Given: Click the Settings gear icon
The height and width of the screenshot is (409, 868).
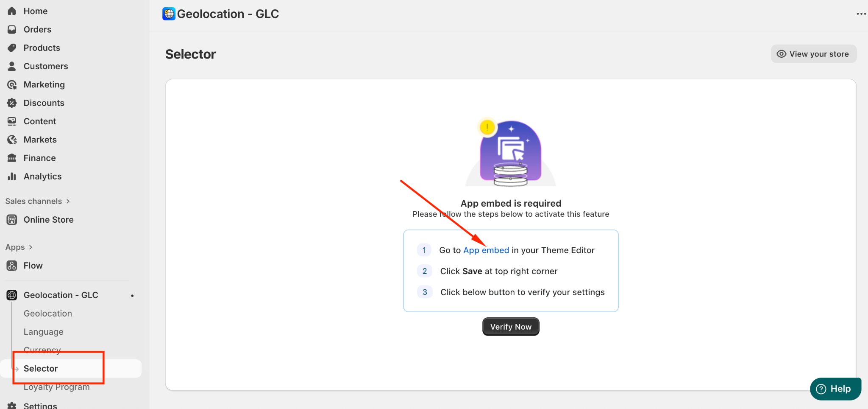Looking at the screenshot, I should point(12,405).
